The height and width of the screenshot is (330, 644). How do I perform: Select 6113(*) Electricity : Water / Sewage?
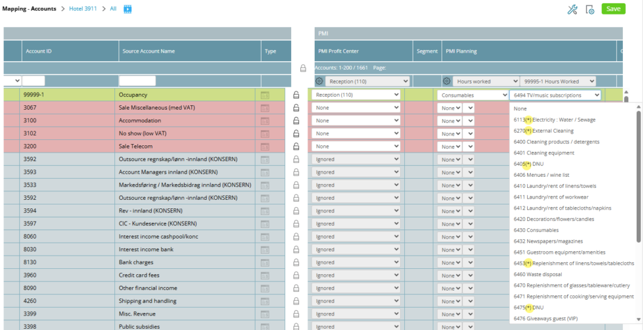point(573,120)
